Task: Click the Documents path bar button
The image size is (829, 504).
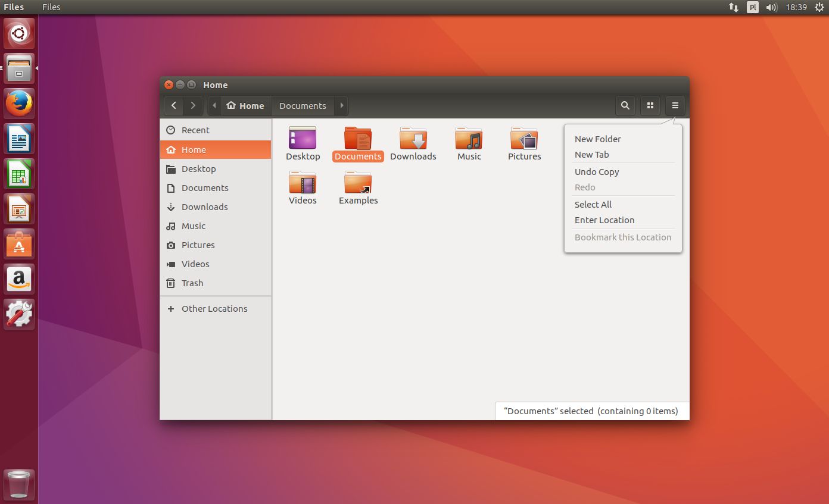Action: tap(303, 106)
